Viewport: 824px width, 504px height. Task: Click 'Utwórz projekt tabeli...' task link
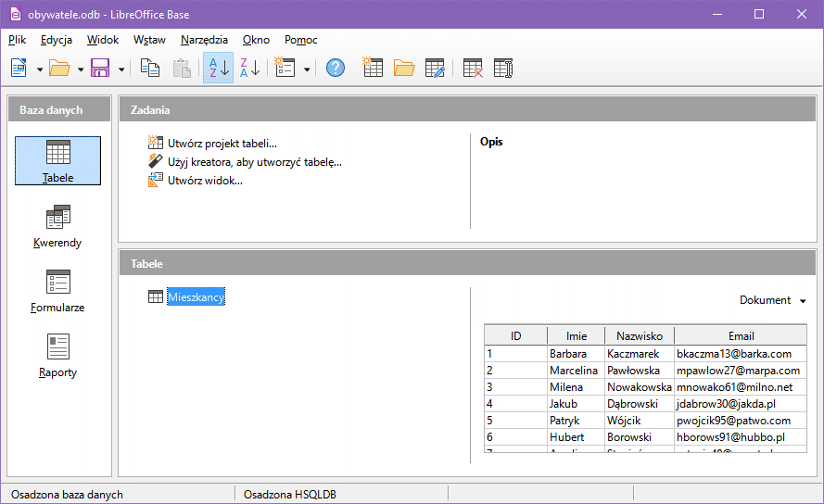[222, 144]
